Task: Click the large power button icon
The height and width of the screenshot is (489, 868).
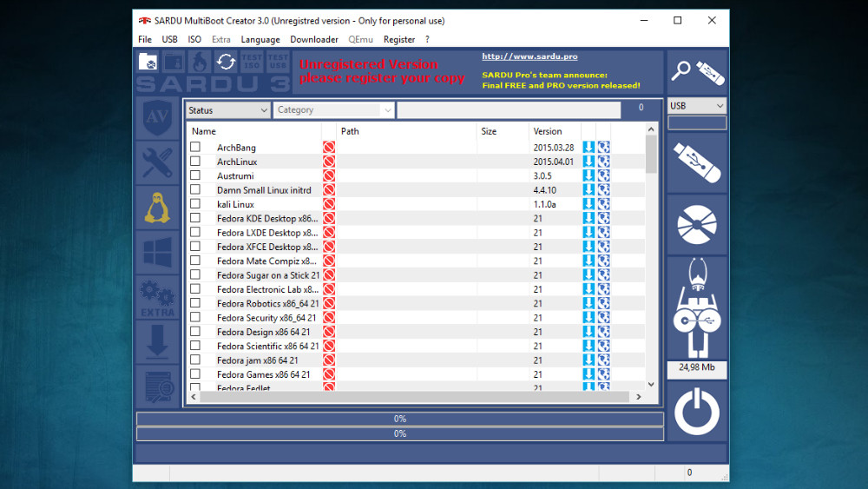Action: pos(697,412)
